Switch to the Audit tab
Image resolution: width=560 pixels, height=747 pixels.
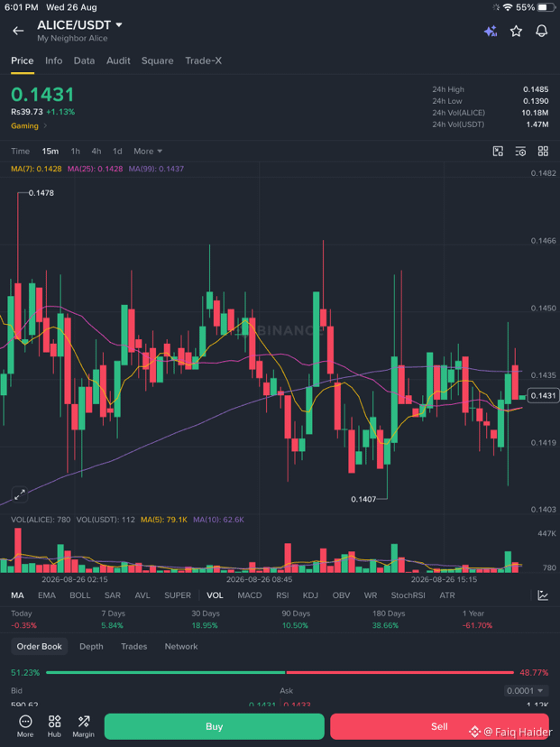(x=118, y=61)
